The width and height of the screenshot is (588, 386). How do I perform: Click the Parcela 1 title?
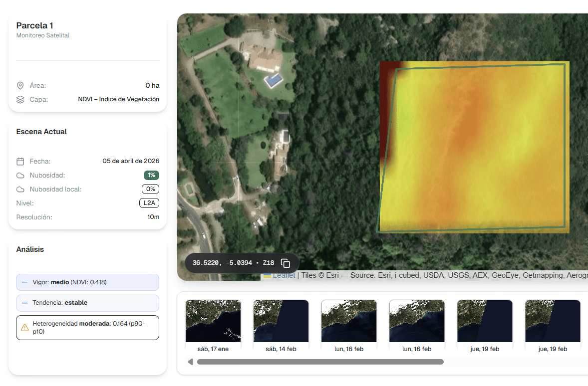coord(34,25)
